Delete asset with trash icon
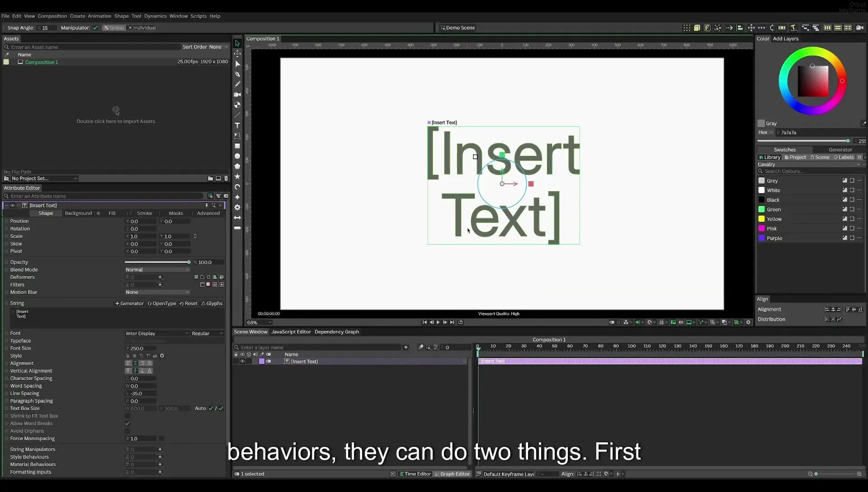Viewport: 868px width, 492px height. pyautogui.click(x=226, y=179)
